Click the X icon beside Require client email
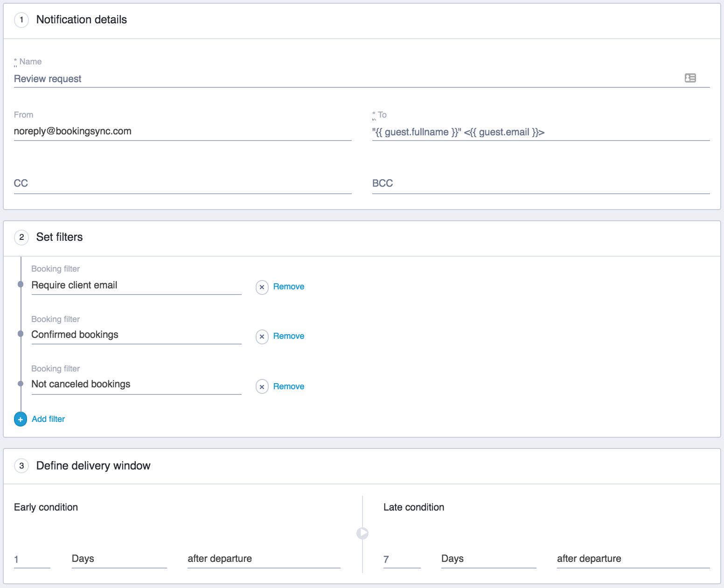Screen dimensions: 724x588 [x=262, y=287]
